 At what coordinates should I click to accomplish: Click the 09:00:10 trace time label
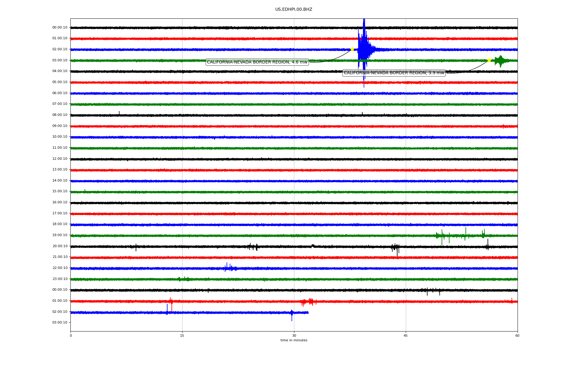coord(60,126)
